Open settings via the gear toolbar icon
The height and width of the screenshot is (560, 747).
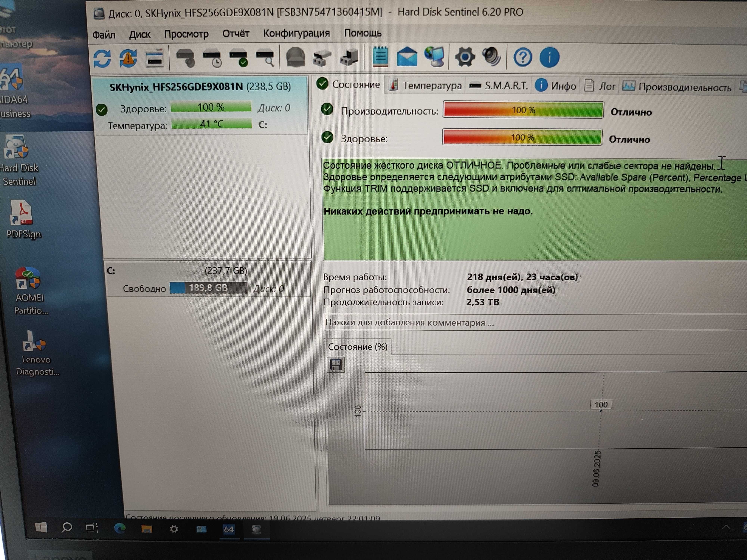coord(465,57)
